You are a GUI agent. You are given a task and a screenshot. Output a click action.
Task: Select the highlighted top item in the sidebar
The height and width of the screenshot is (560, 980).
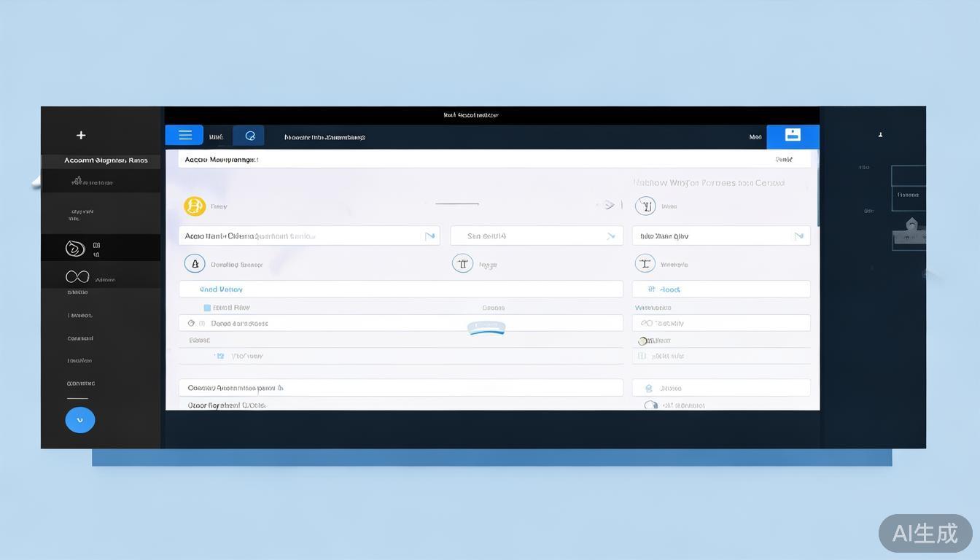pyautogui.click(x=101, y=160)
